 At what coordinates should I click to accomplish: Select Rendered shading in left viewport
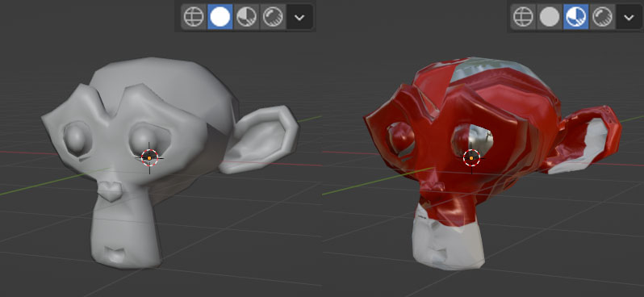tap(273, 17)
